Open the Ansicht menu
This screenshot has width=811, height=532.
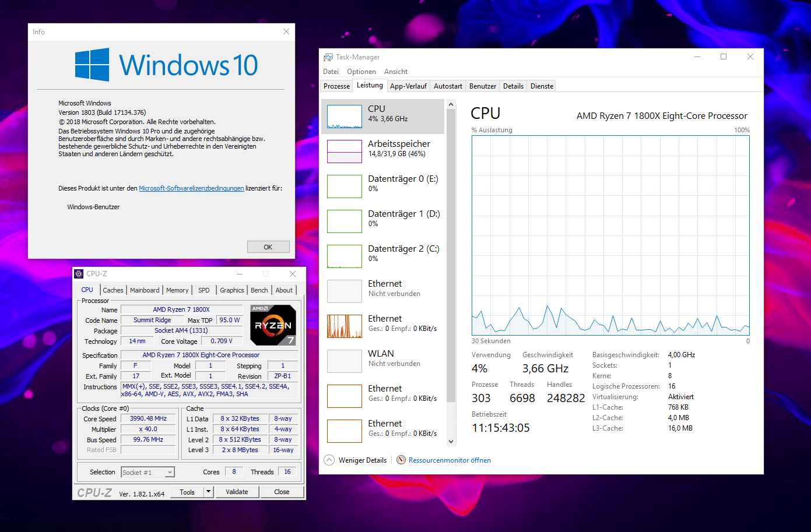[396, 72]
